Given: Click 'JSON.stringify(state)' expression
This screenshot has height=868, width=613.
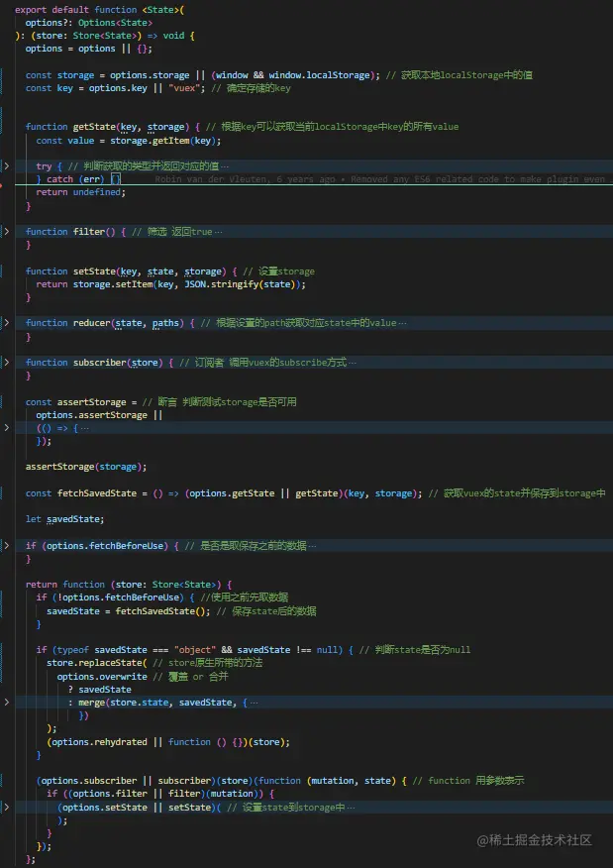Looking at the screenshot, I should pyautogui.click(x=242, y=284).
